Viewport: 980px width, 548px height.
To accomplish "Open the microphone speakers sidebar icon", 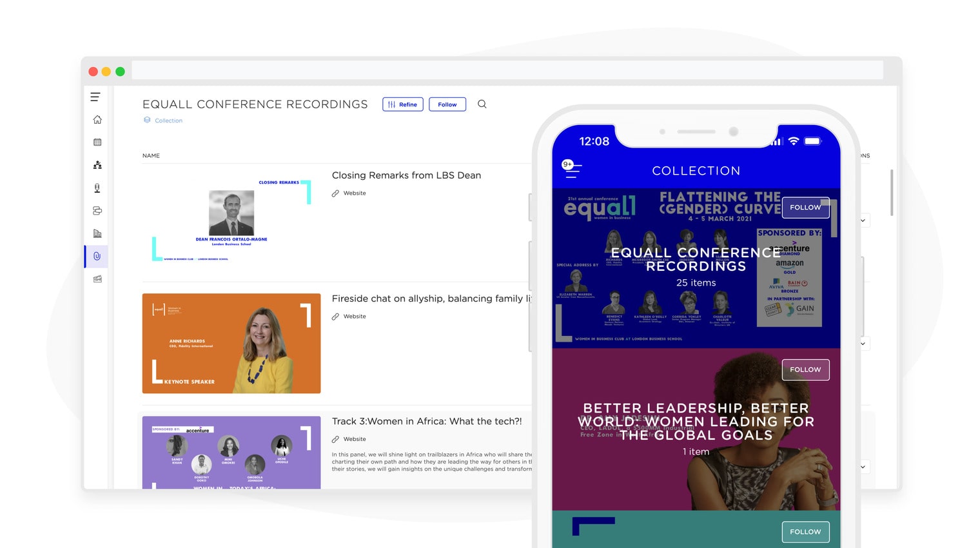I will tap(97, 188).
